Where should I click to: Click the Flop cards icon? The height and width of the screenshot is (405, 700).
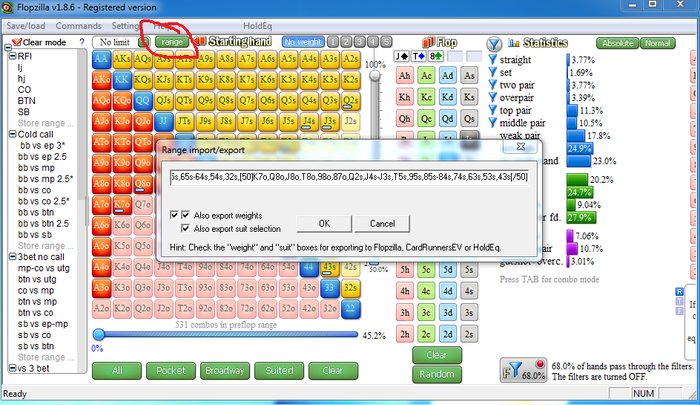[429, 42]
